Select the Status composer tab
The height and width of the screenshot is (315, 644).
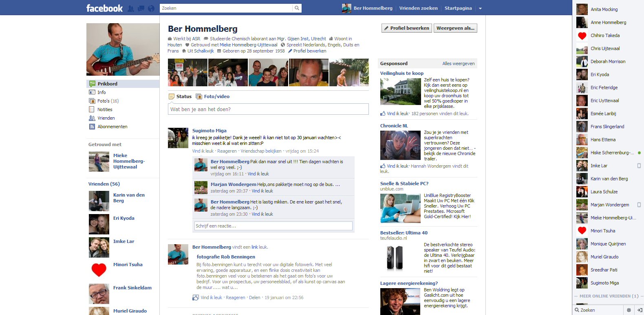(180, 96)
